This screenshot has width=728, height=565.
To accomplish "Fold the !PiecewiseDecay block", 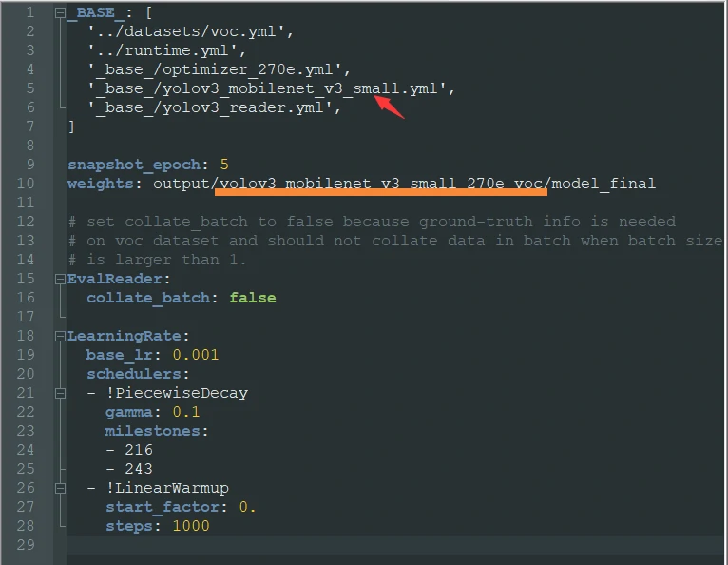I will pyautogui.click(x=60, y=393).
